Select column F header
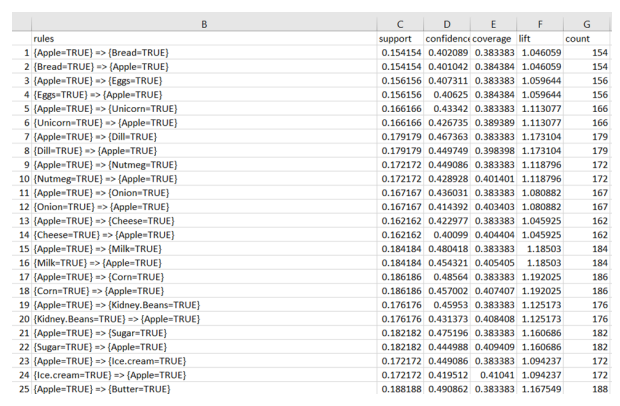Viewport: 620px width, 406px height. 540,25
